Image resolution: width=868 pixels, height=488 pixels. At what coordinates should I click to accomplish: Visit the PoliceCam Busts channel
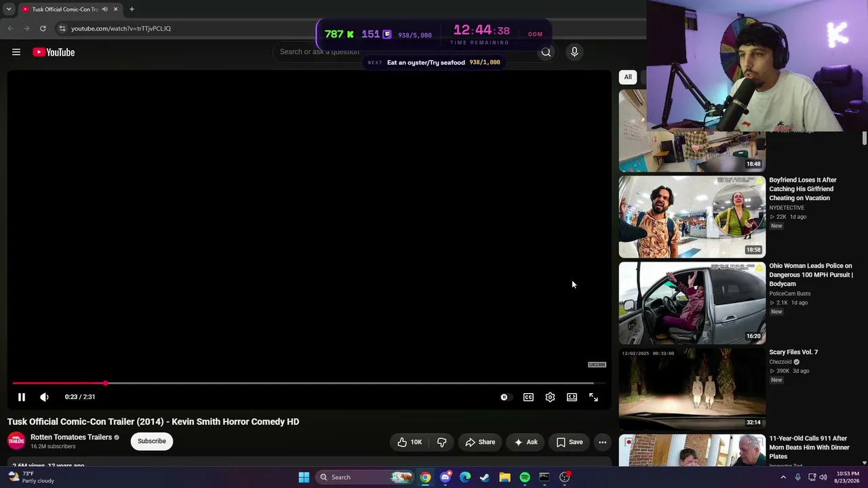coord(790,293)
